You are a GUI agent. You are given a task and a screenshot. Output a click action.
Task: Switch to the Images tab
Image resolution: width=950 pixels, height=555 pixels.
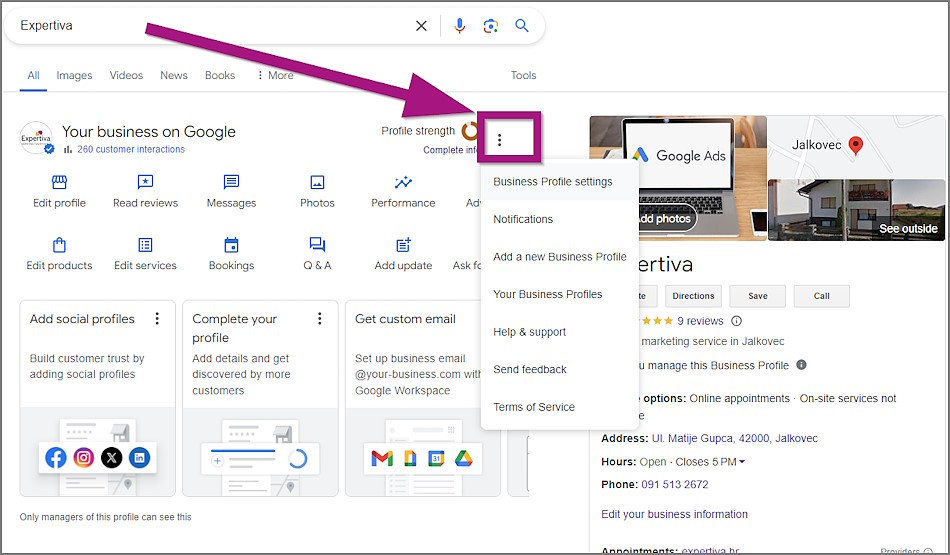pyautogui.click(x=74, y=75)
